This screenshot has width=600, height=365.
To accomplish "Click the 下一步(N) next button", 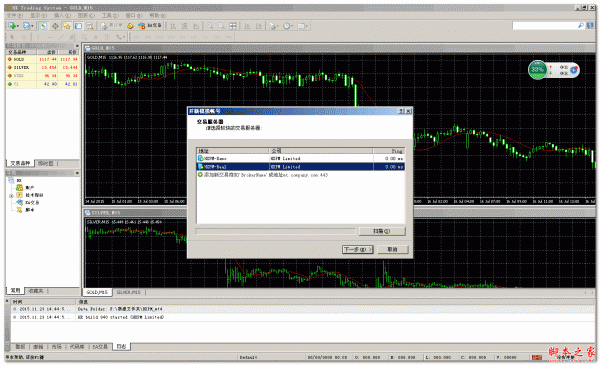I will tap(357, 249).
